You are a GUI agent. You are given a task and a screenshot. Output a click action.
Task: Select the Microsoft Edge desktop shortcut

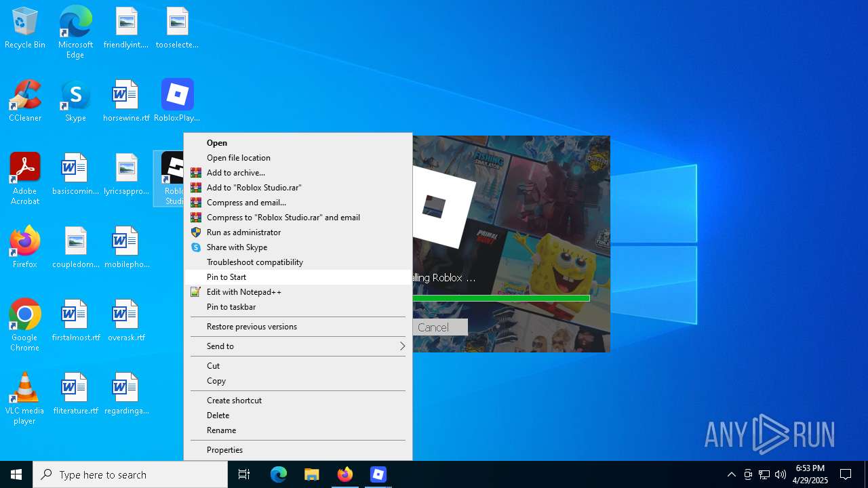point(75,32)
